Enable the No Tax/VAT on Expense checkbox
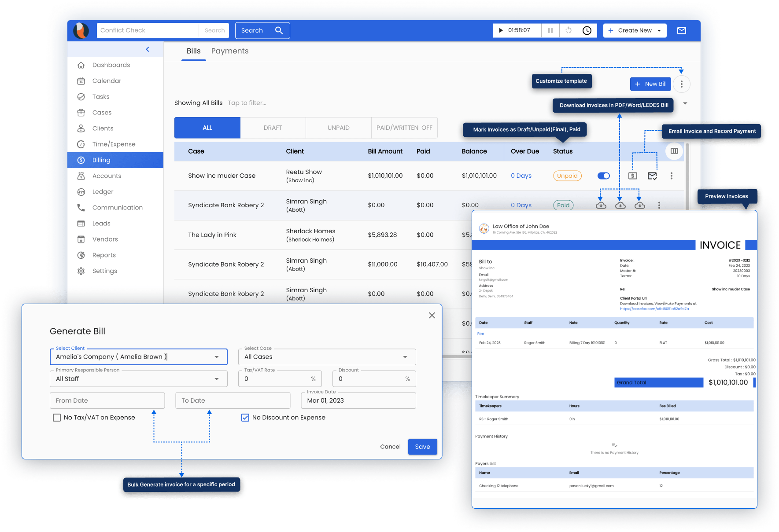The height and width of the screenshot is (532, 779). point(57,417)
